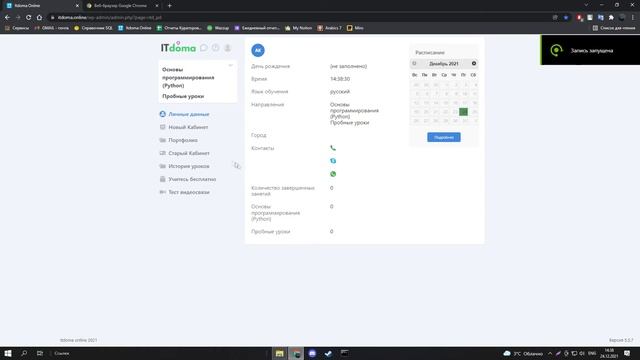This screenshot has height=360, width=640.
Task: Open История уроков in the sidebar
Action: (184, 167)
